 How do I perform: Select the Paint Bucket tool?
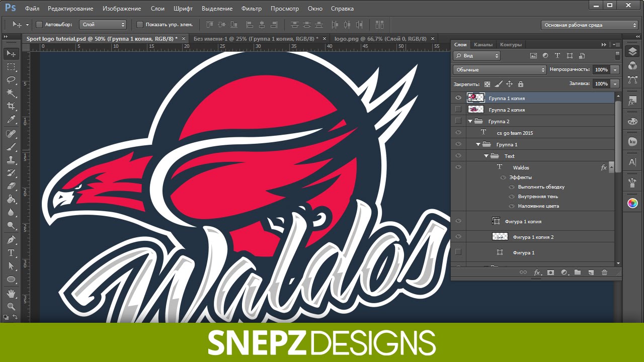pyautogui.click(x=11, y=199)
